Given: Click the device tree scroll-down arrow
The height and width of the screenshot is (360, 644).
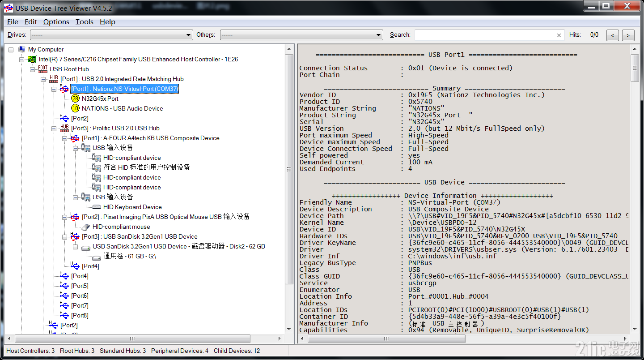Looking at the screenshot, I should [x=289, y=330].
